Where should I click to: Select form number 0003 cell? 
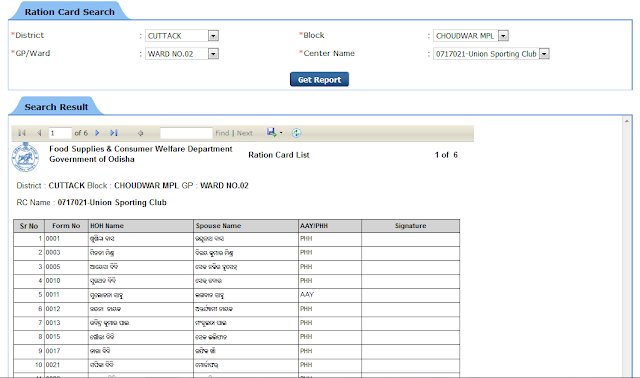[x=66, y=253]
